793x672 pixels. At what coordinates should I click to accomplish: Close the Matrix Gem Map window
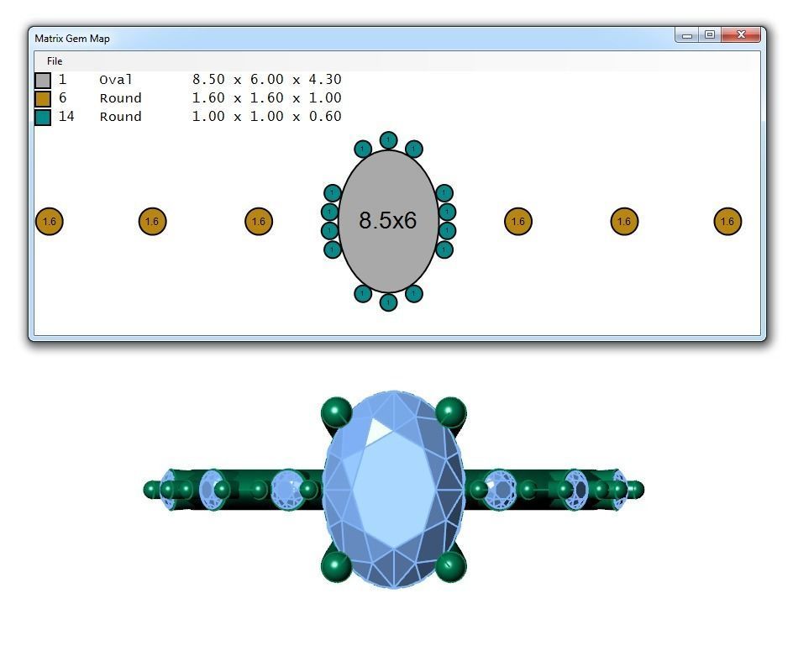742,35
